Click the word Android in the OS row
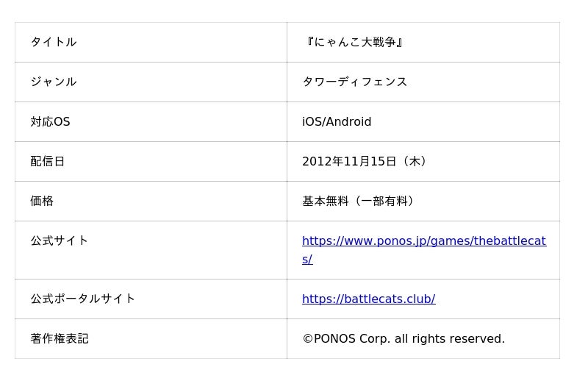 pyautogui.click(x=348, y=121)
